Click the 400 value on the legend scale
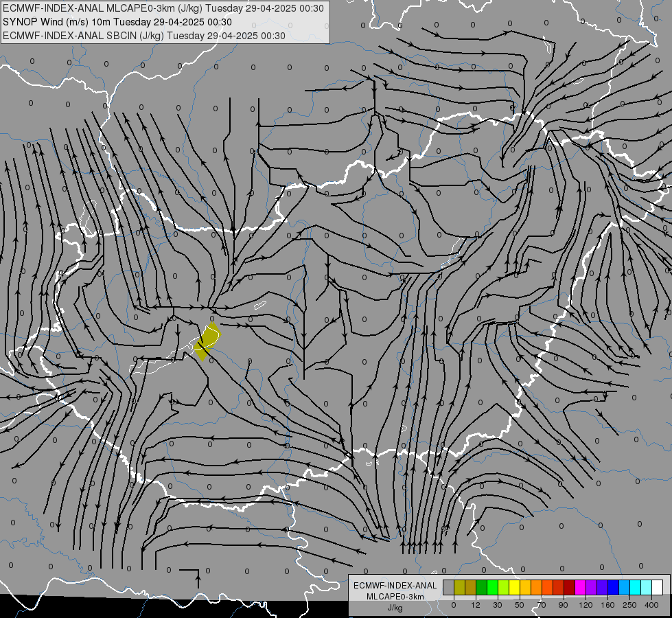Screen dimensions: 672x618 click(x=651, y=605)
